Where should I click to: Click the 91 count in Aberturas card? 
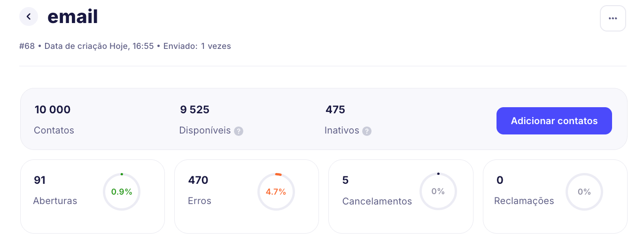(40, 180)
